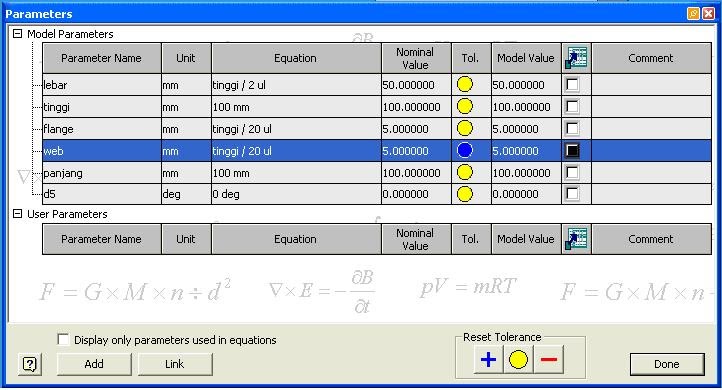This screenshot has height=390, width=722.
Task: Edit lebar equation 'tinggi / 2 ul'
Action: tap(296, 85)
